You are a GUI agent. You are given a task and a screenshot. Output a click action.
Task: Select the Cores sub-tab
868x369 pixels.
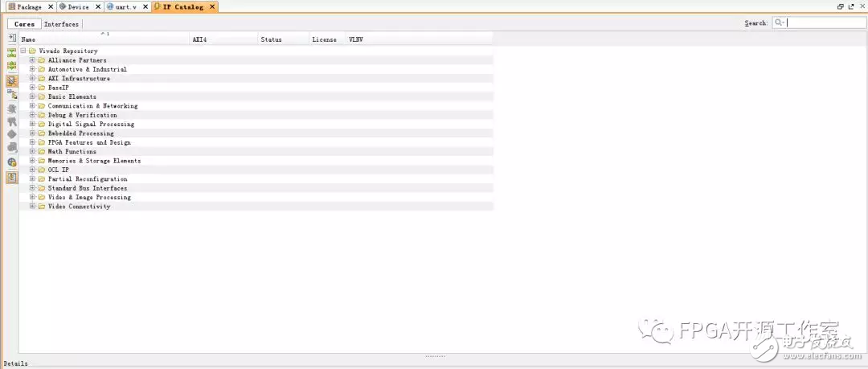click(x=24, y=24)
